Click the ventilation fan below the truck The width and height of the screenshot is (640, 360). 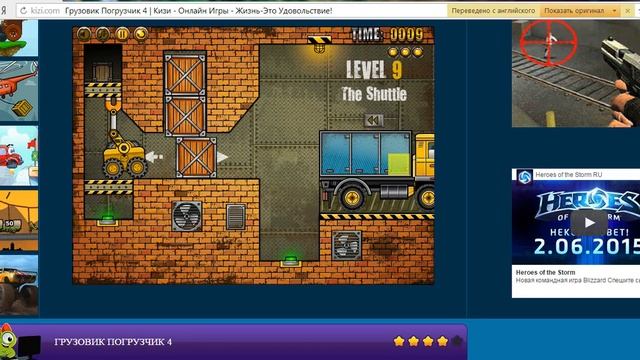point(347,245)
